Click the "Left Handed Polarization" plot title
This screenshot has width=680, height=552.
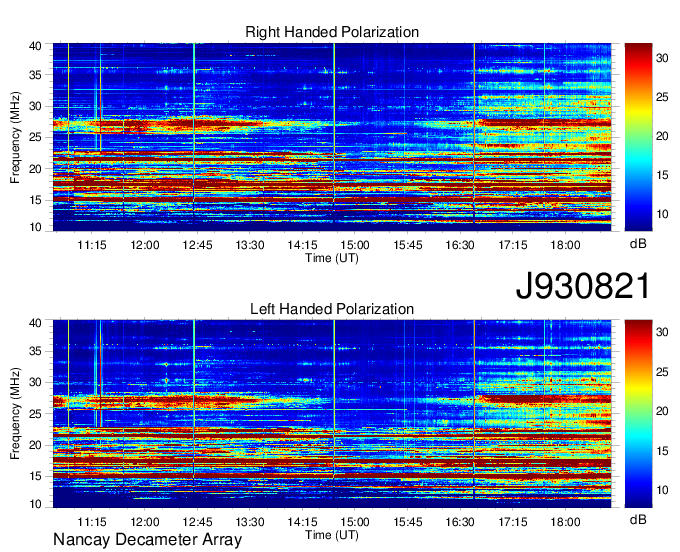(332, 309)
